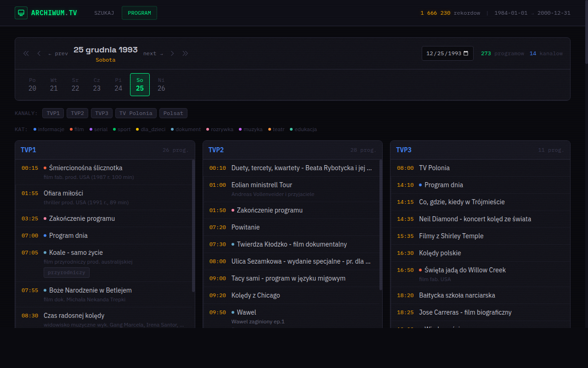Click the single right chevron beside next
This screenshot has width=588, height=368.
pyautogui.click(x=172, y=53)
